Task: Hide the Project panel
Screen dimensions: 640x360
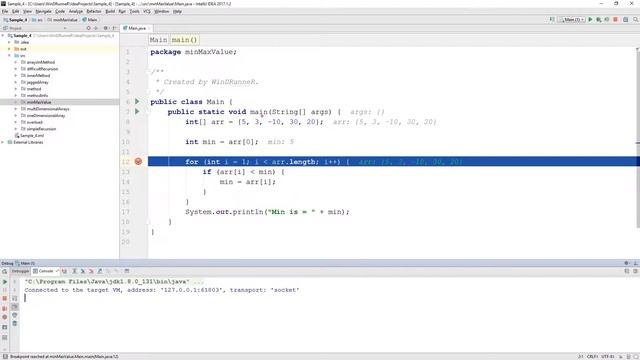Action: (x=114, y=28)
